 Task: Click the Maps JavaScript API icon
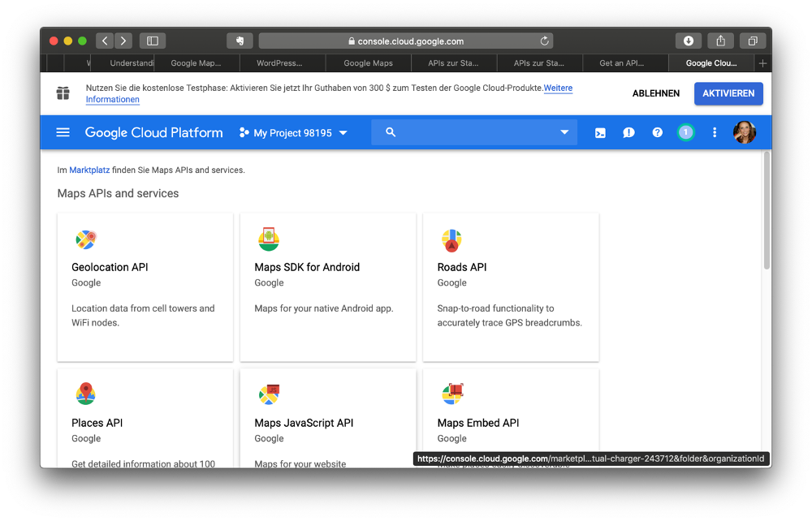[x=270, y=394]
